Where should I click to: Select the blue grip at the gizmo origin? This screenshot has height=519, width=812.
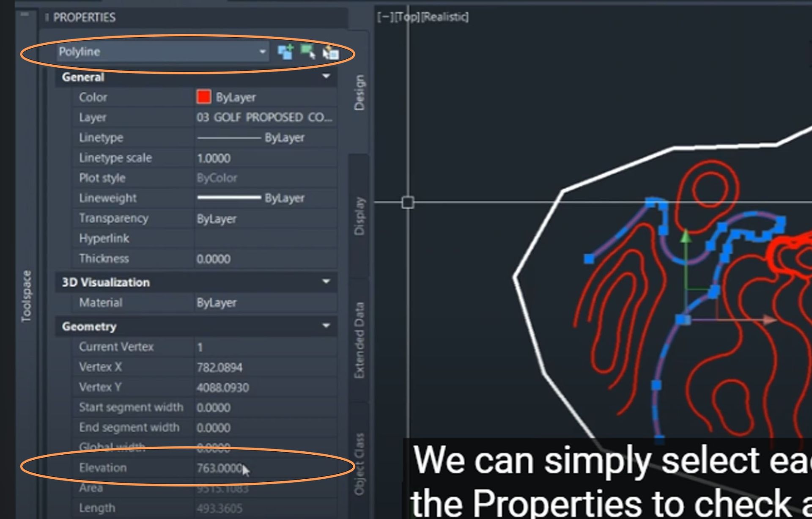pyautogui.click(x=683, y=319)
